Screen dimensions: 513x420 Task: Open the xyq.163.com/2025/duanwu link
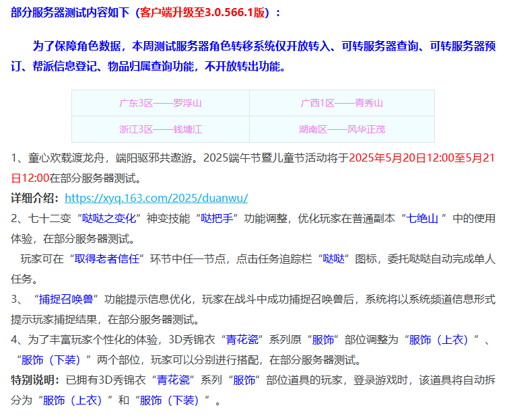point(156,199)
